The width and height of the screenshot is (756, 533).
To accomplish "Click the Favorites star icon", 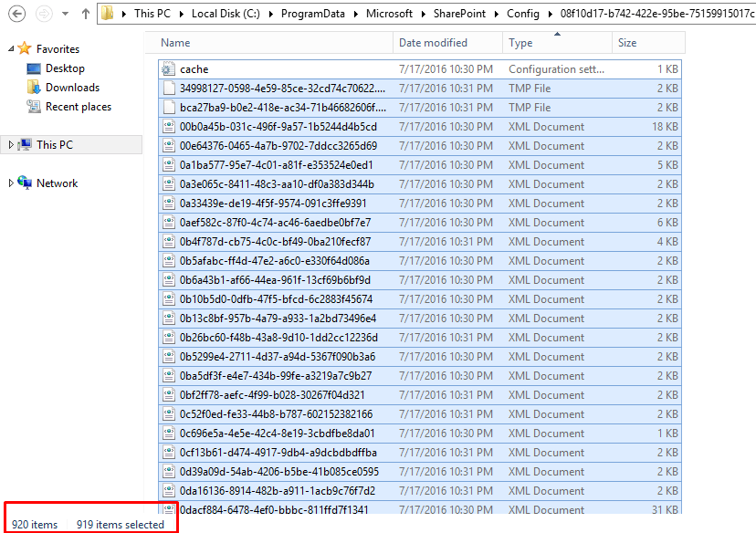I will (24, 48).
